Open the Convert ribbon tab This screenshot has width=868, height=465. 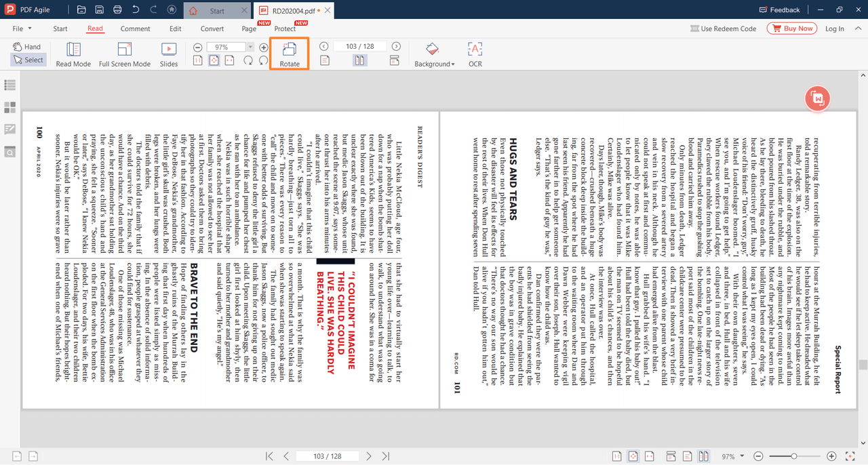[212, 28]
